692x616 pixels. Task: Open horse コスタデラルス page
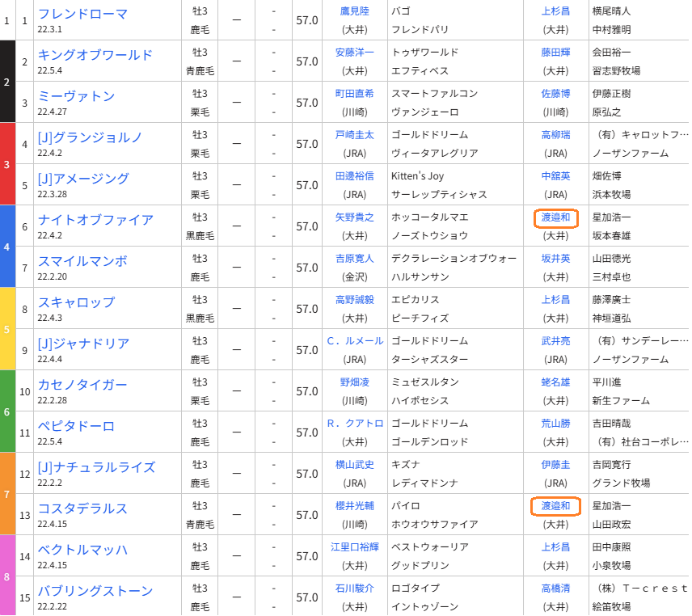82,508
